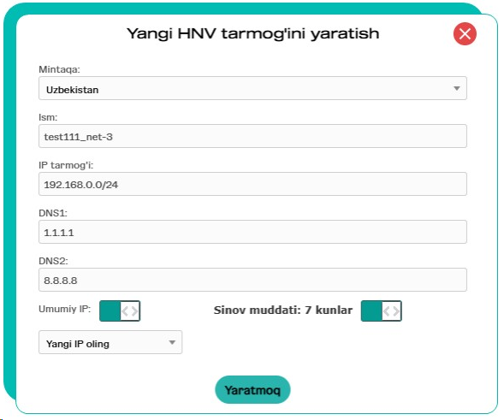Click the Mintaqa label
The image size is (504, 420).
[59, 69]
